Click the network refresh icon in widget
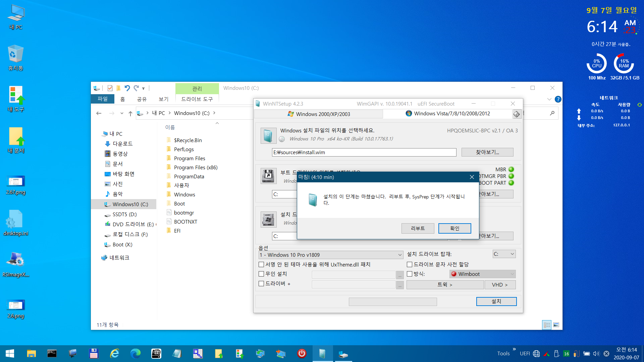Viewport: 644px width, 362px height. click(x=639, y=105)
